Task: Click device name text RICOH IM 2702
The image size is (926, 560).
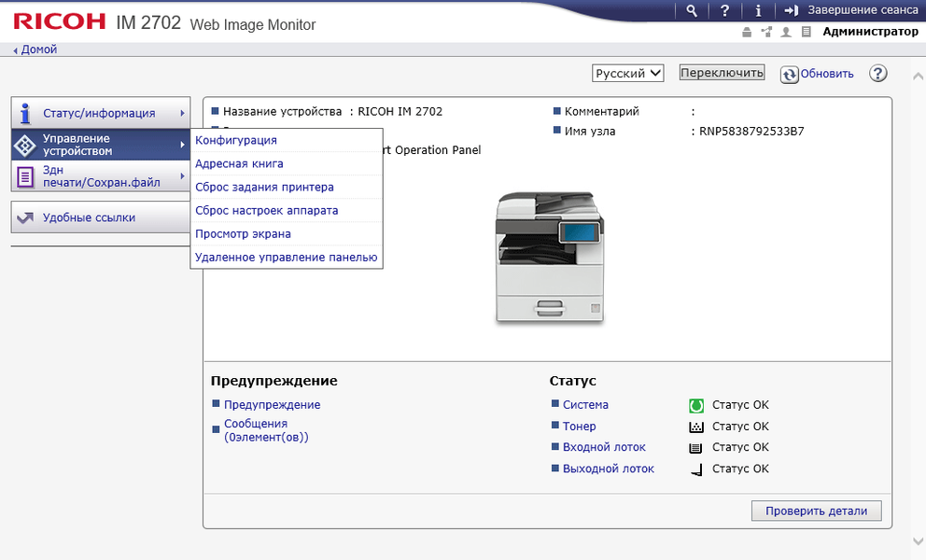Action: point(400,111)
